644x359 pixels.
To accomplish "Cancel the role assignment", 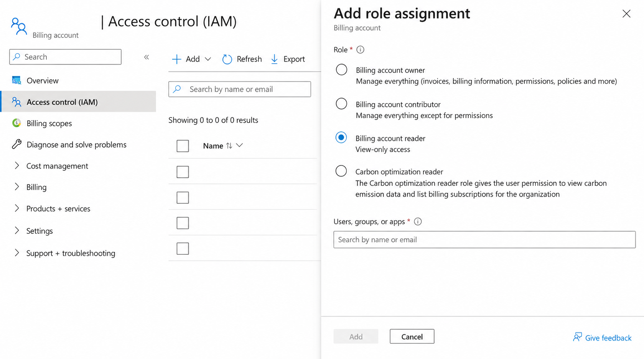I will [x=412, y=336].
